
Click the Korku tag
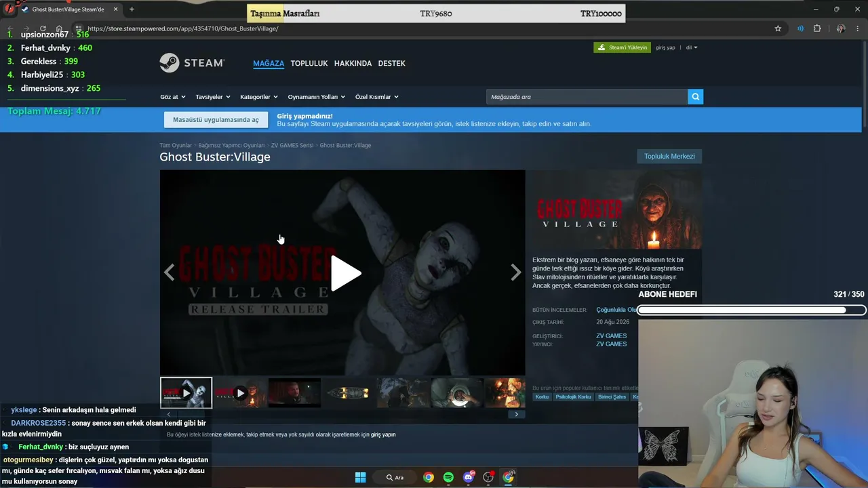(x=542, y=396)
